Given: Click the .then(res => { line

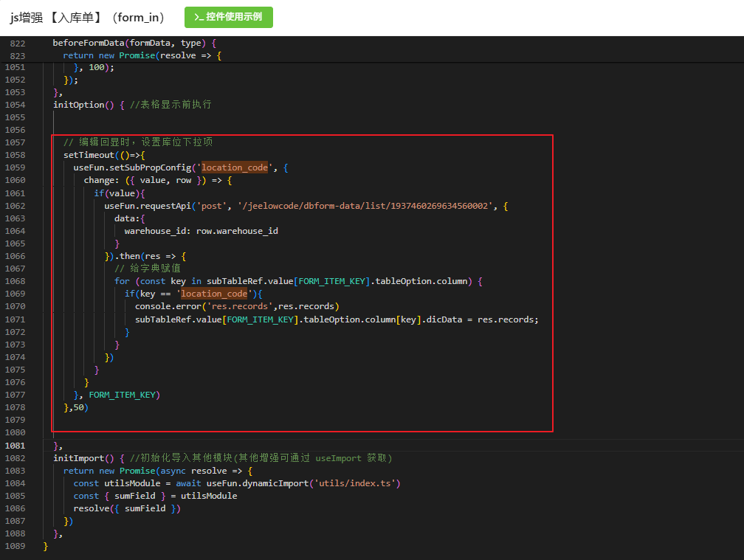Looking at the screenshot, I should tap(145, 256).
